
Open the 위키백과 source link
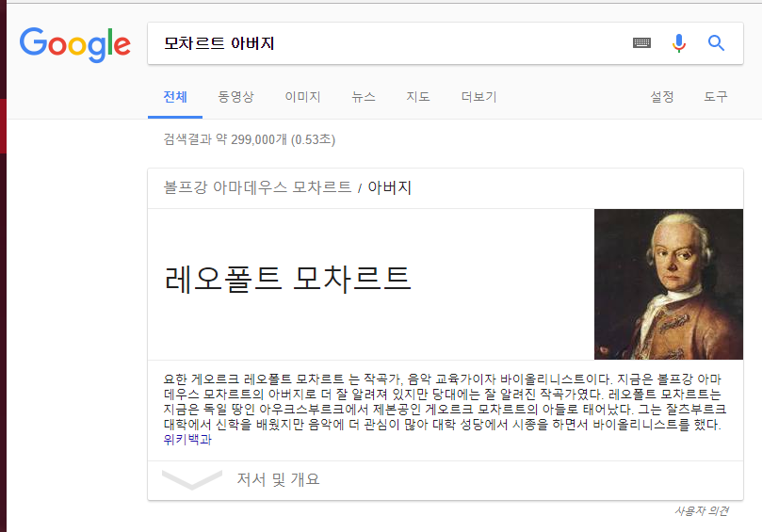(187, 440)
